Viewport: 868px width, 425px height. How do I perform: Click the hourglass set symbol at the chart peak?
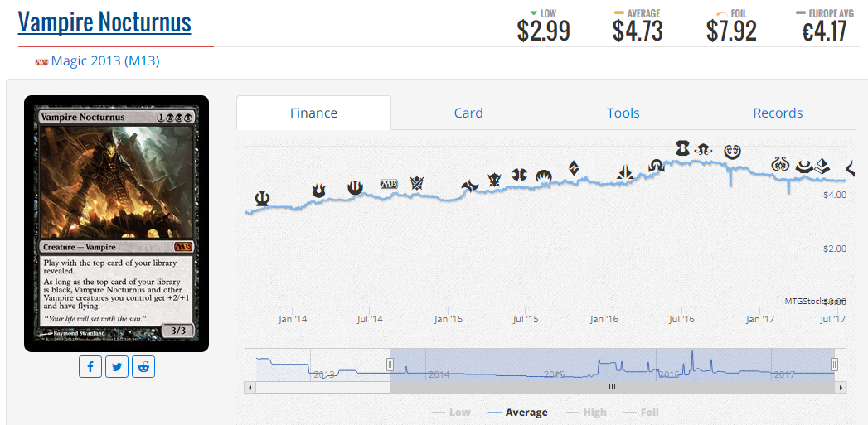click(681, 147)
